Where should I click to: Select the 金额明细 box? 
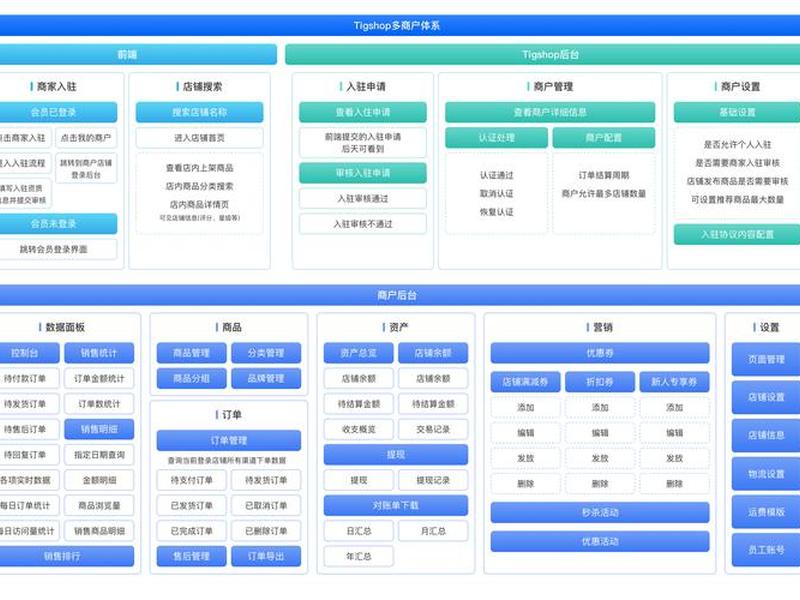(x=99, y=480)
